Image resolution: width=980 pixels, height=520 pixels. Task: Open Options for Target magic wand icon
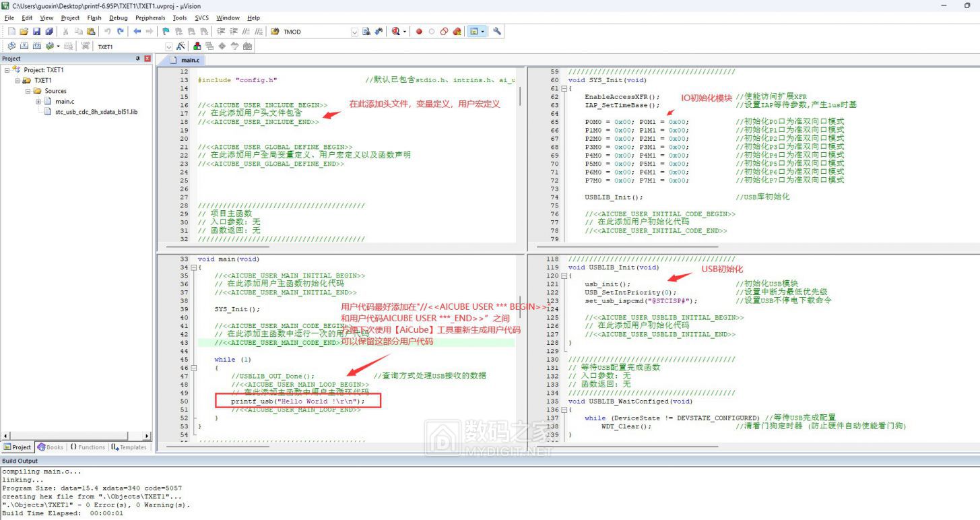click(x=181, y=46)
